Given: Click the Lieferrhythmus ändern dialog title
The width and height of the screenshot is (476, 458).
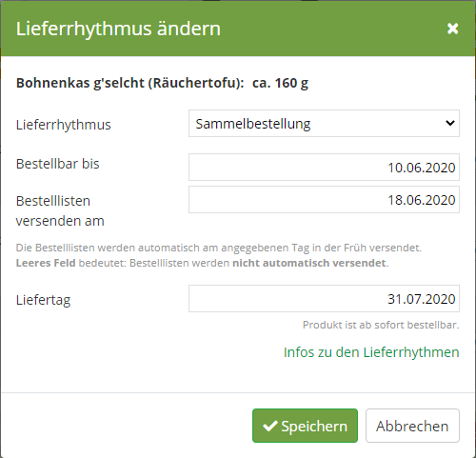Looking at the screenshot, I should pos(118,30).
